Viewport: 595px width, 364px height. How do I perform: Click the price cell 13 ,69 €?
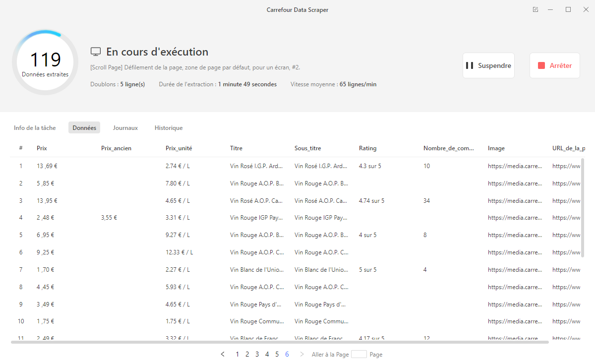point(47,166)
